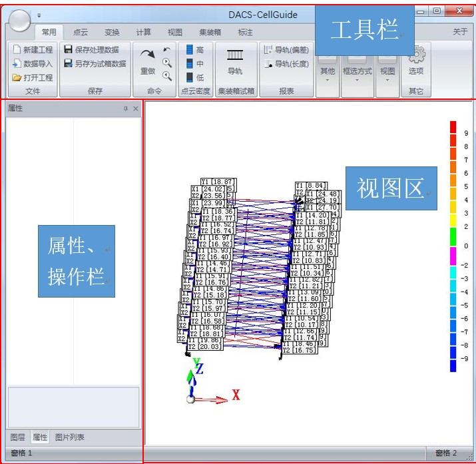Set point cloud density to 高
This screenshot has width=476, height=464.
(194, 49)
